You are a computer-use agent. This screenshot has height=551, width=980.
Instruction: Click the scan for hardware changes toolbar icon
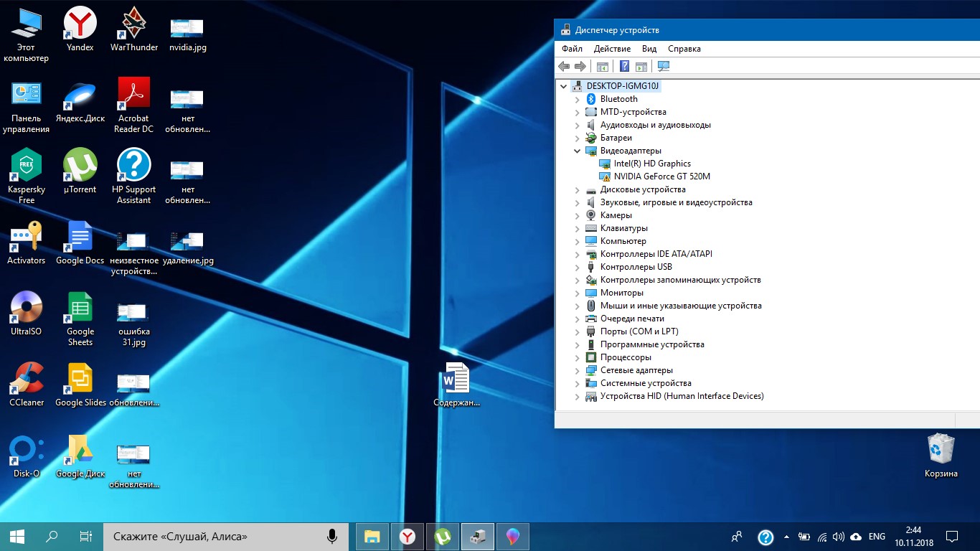click(x=664, y=67)
